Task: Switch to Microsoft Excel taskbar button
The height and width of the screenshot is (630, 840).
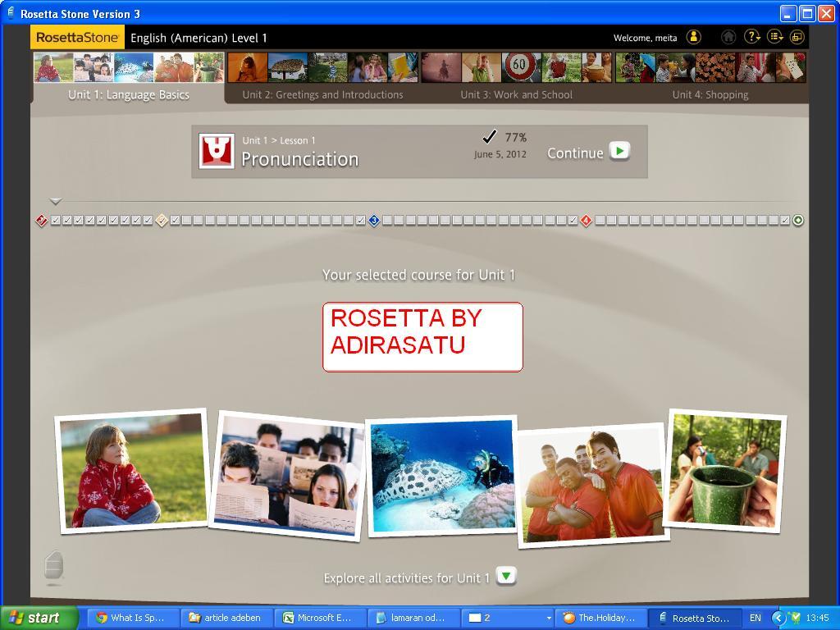Action: coord(319,618)
